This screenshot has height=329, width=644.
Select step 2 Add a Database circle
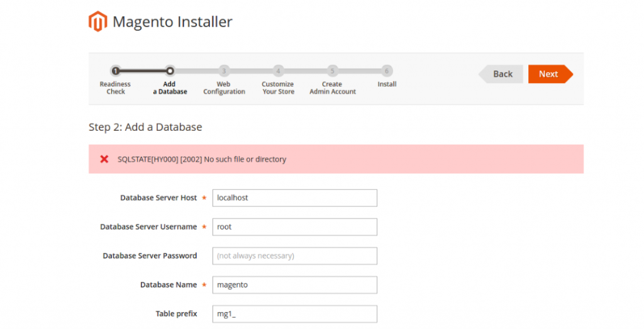click(x=170, y=71)
